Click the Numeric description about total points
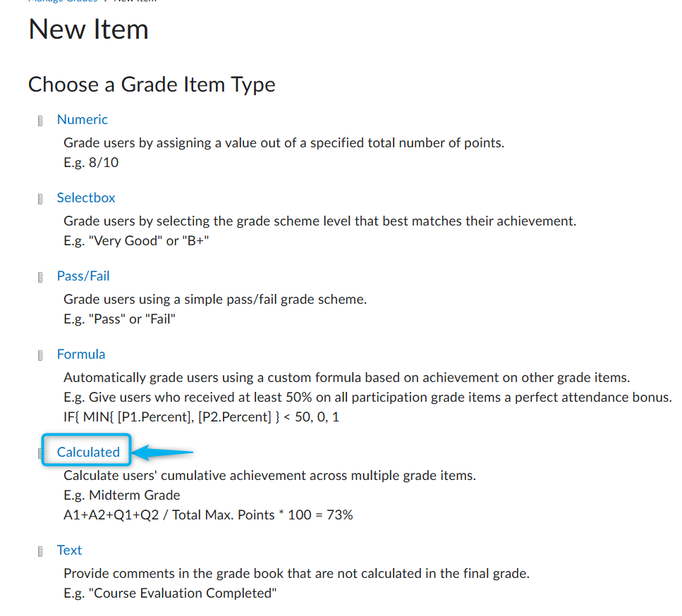Image resolution: width=682 pixels, height=616 pixels. point(284,143)
